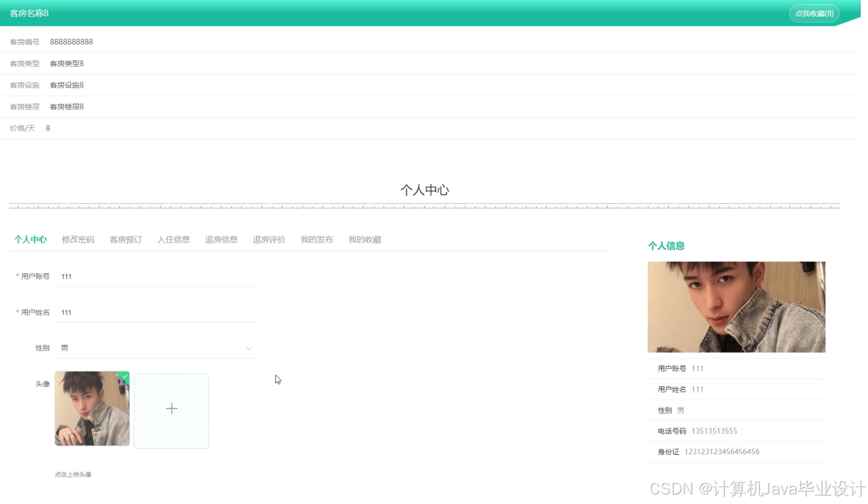Image resolution: width=868 pixels, height=504 pixels.
Task: Open the 修改密码 tab
Action: tap(77, 239)
